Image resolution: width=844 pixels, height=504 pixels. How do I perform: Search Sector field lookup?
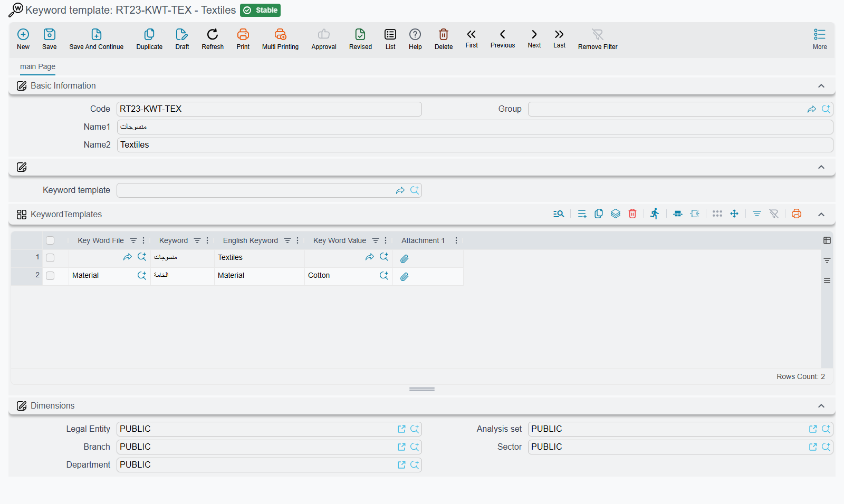(826, 447)
